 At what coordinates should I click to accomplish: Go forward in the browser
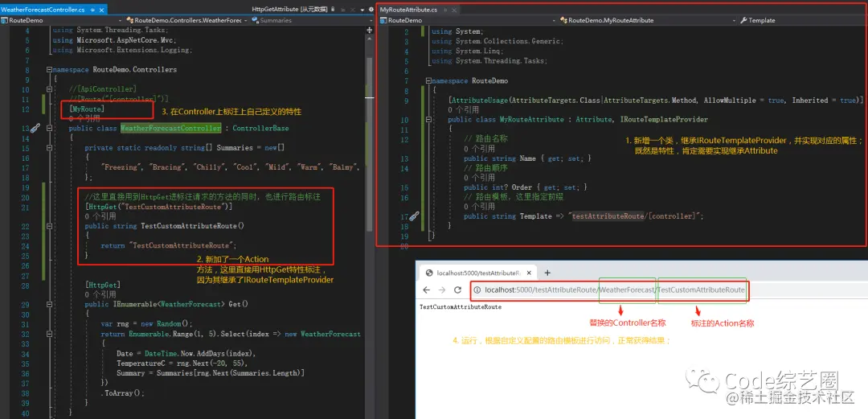pyautogui.click(x=442, y=290)
